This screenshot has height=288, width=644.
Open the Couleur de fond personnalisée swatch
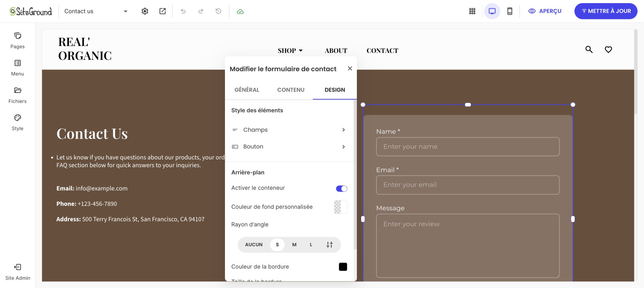click(x=340, y=207)
